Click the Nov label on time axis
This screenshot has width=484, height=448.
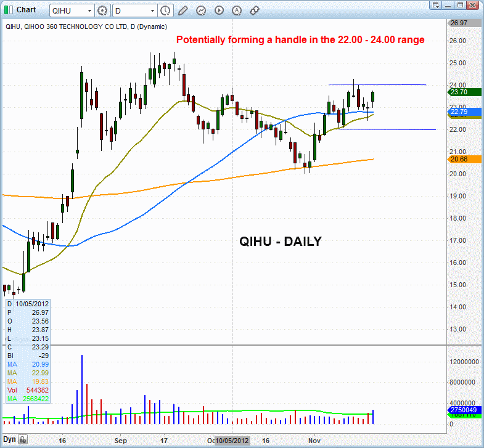314,441
